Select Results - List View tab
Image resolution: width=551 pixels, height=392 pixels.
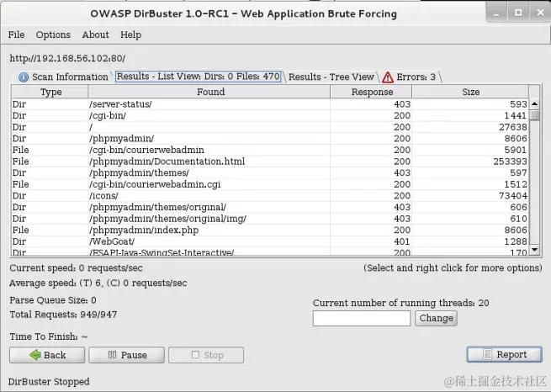199,77
